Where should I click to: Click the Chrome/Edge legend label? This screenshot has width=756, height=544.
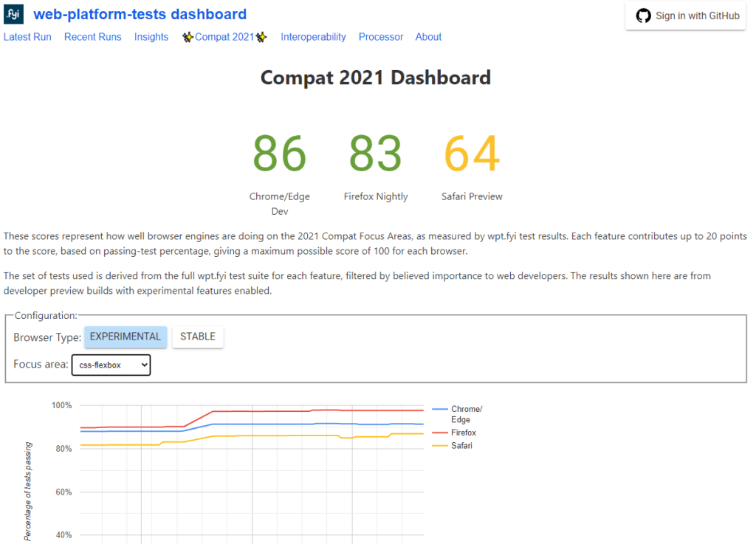(x=467, y=414)
